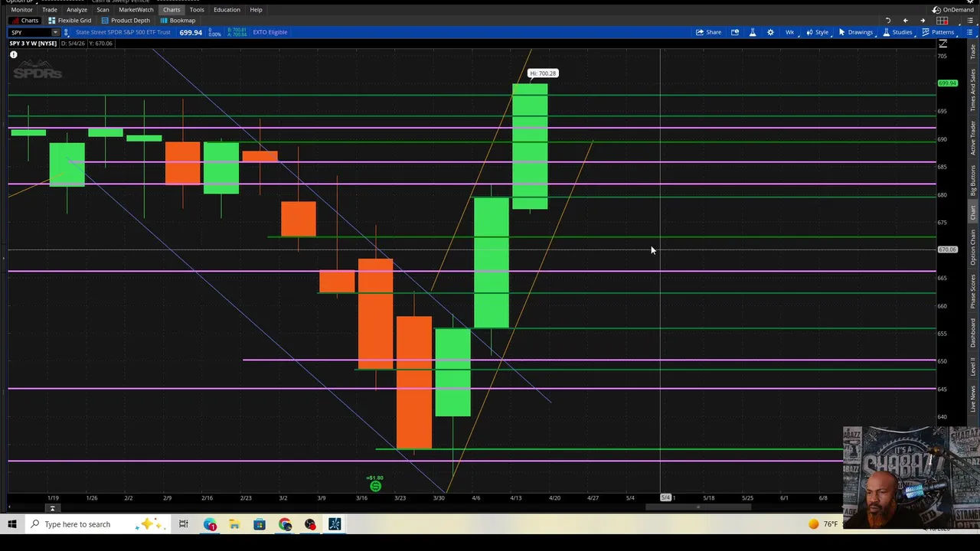This screenshot has height=551, width=980.
Task: Click the horizontal time axis scrollbar
Action: pos(698,507)
